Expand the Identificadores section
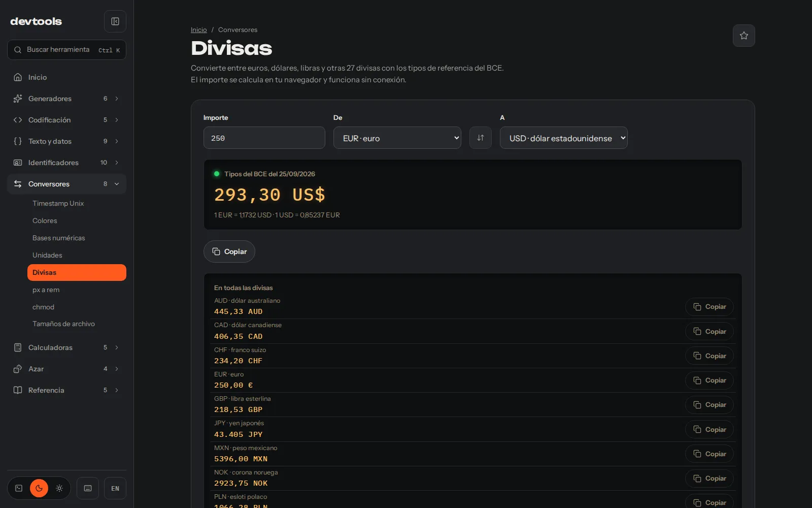 (x=66, y=163)
